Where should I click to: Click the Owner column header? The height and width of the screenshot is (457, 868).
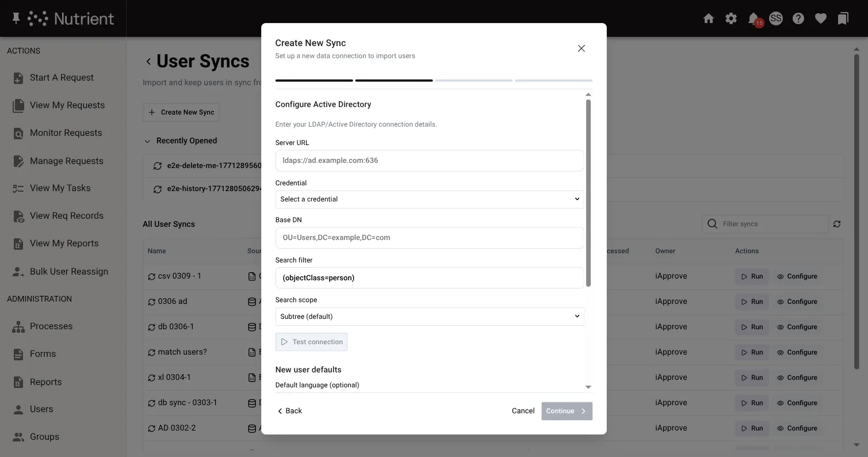click(x=665, y=251)
